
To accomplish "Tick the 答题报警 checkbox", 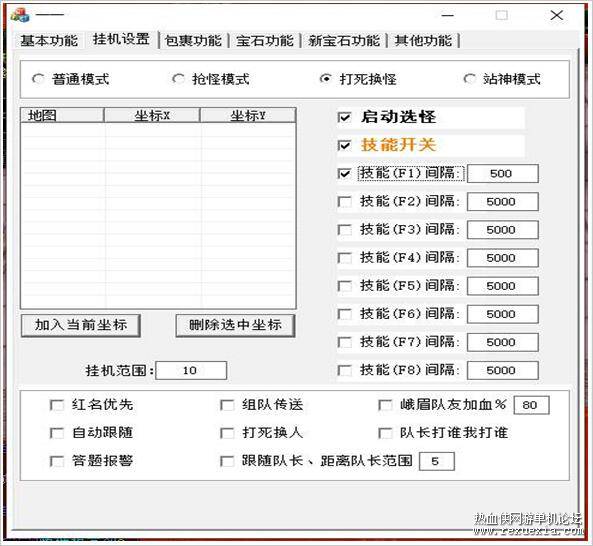I will (x=57, y=461).
